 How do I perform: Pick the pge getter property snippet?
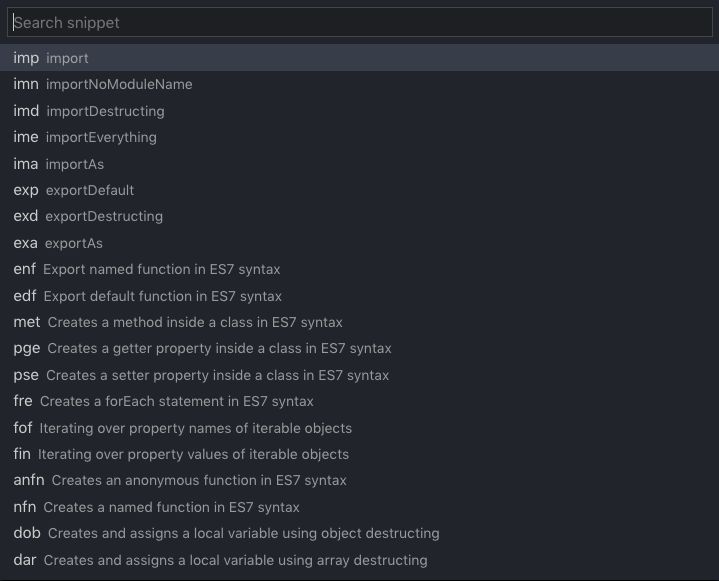[202, 348]
